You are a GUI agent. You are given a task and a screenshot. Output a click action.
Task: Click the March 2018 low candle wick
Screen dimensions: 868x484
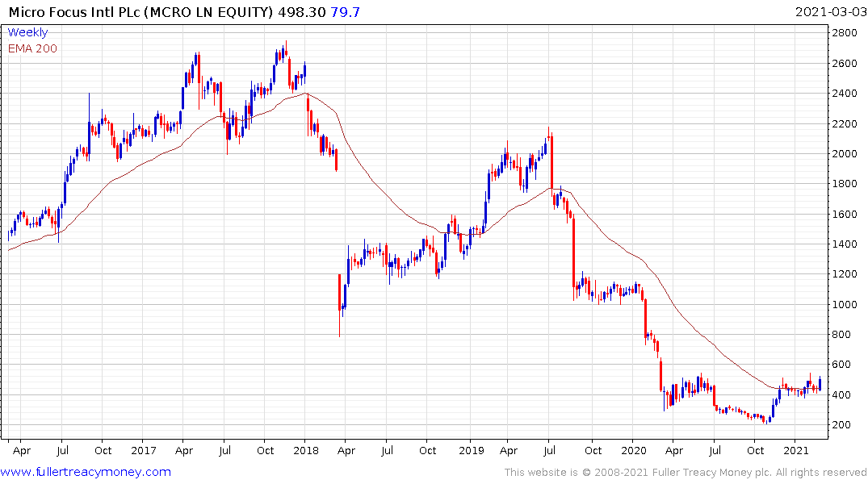tap(339, 323)
